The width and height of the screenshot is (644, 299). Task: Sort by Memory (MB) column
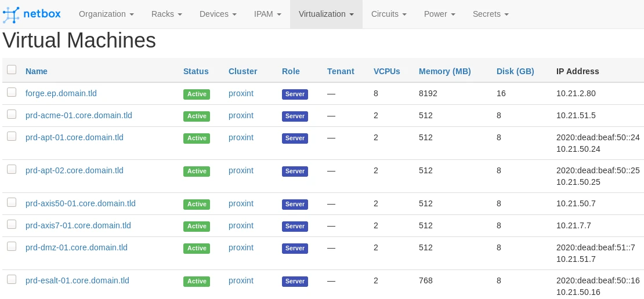click(x=444, y=71)
